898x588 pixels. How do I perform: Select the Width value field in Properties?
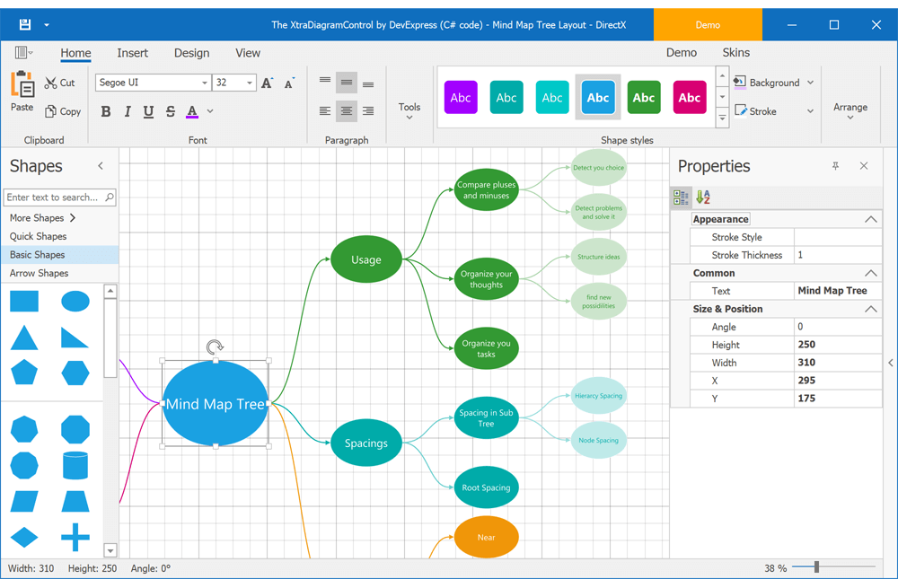tap(837, 362)
